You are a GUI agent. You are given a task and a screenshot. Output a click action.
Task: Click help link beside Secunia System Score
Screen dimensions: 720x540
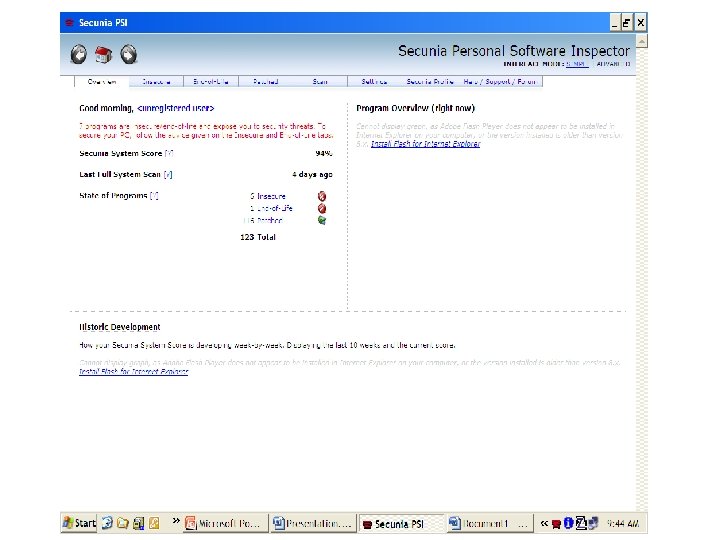tap(169, 153)
